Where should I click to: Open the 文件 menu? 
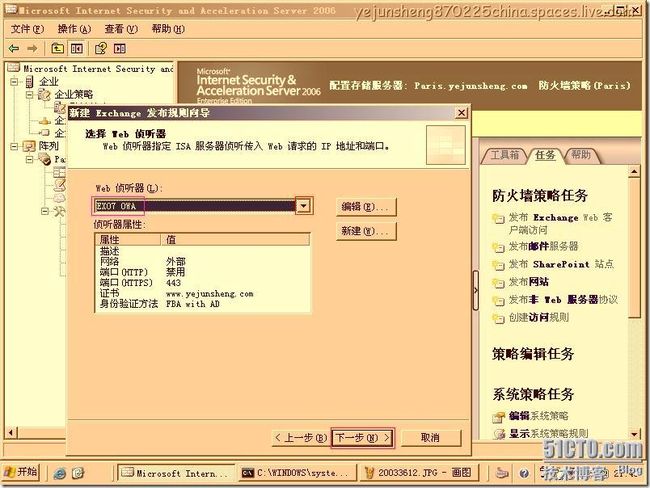coord(27,29)
